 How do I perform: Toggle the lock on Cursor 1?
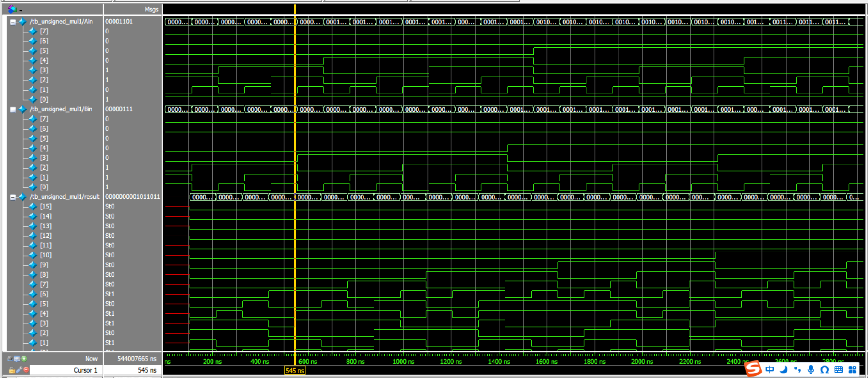(x=11, y=370)
